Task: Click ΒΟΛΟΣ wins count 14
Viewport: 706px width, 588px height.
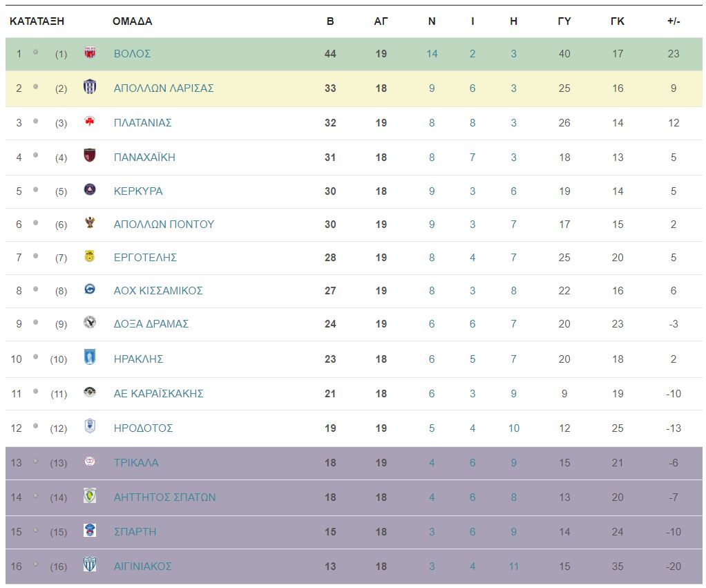Action: (x=432, y=54)
